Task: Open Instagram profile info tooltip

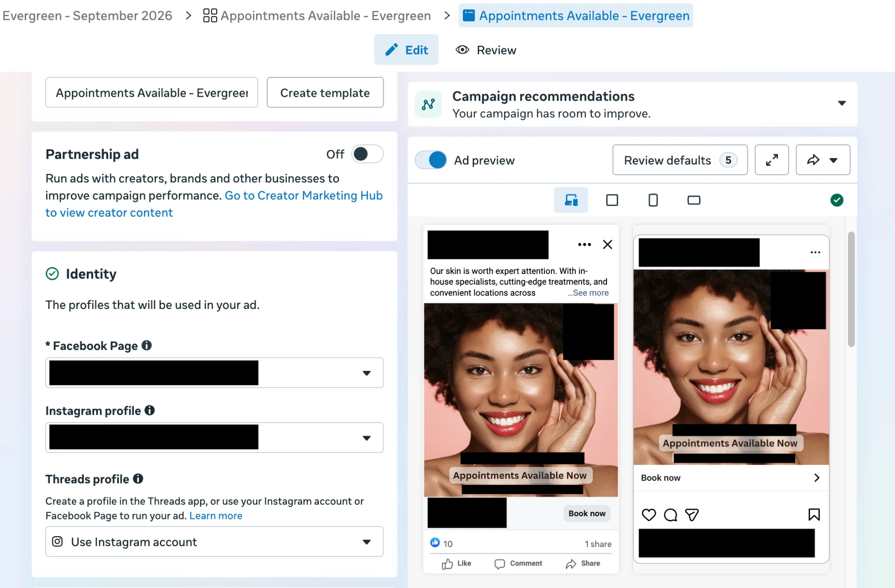Action: [149, 410]
